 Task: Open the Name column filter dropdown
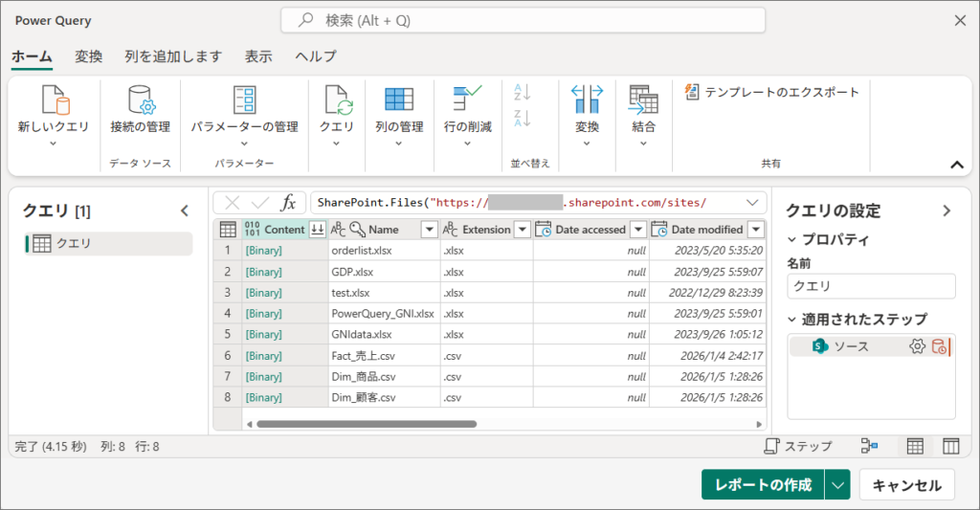[429, 230]
